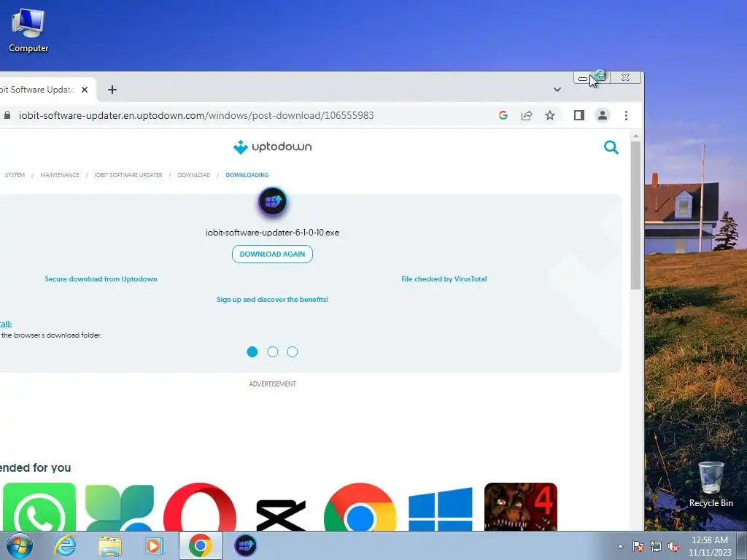747x560 pixels.
Task: Open network tray icon
Action: click(656, 546)
